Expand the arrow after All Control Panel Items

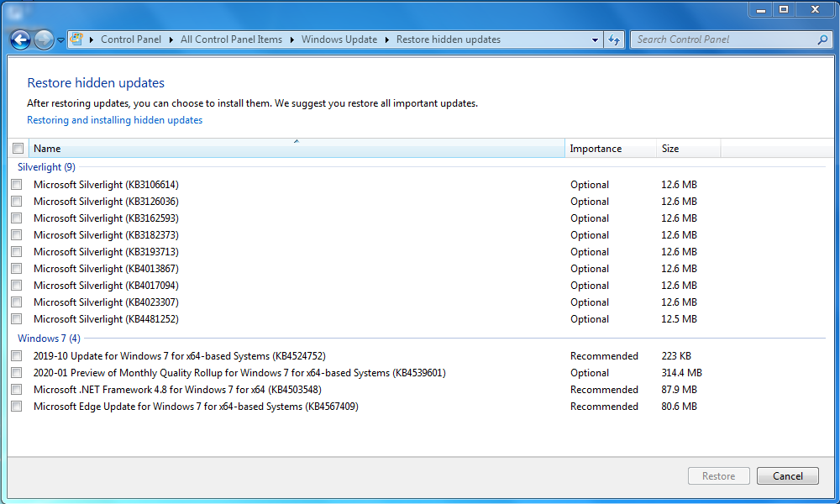[292, 39]
